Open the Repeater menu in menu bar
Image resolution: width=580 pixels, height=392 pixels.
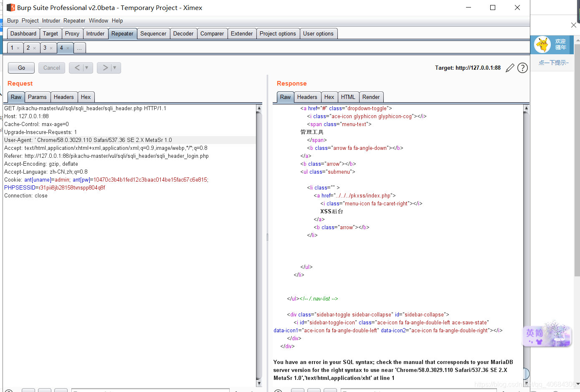pyautogui.click(x=74, y=20)
